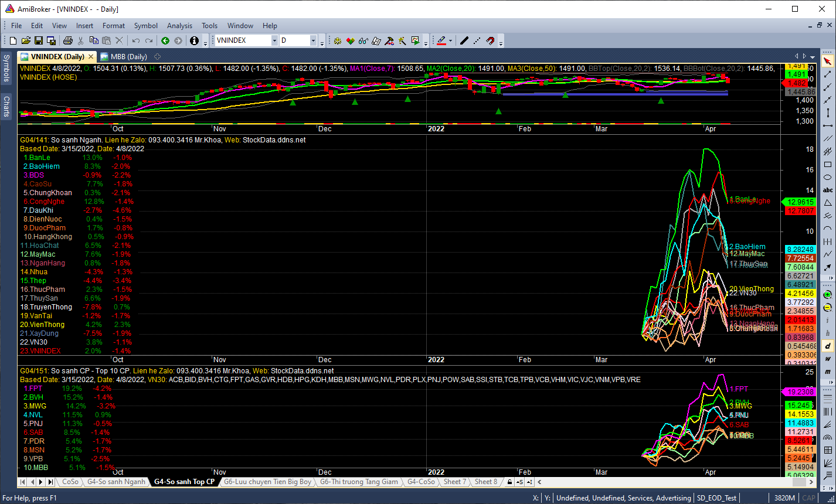Open the File menu
This screenshot has width=836, height=504.
point(16,26)
